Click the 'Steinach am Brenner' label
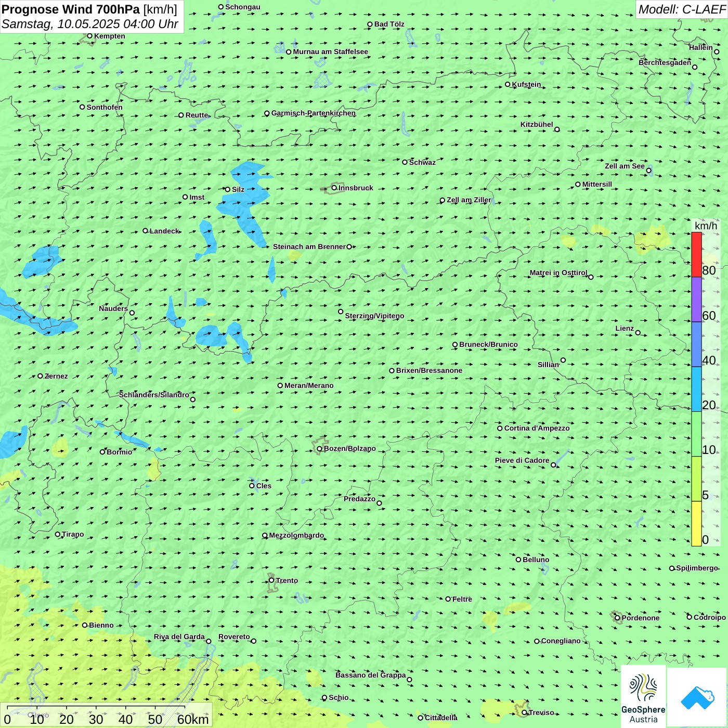 pyautogui.click(x=309, y=246)
